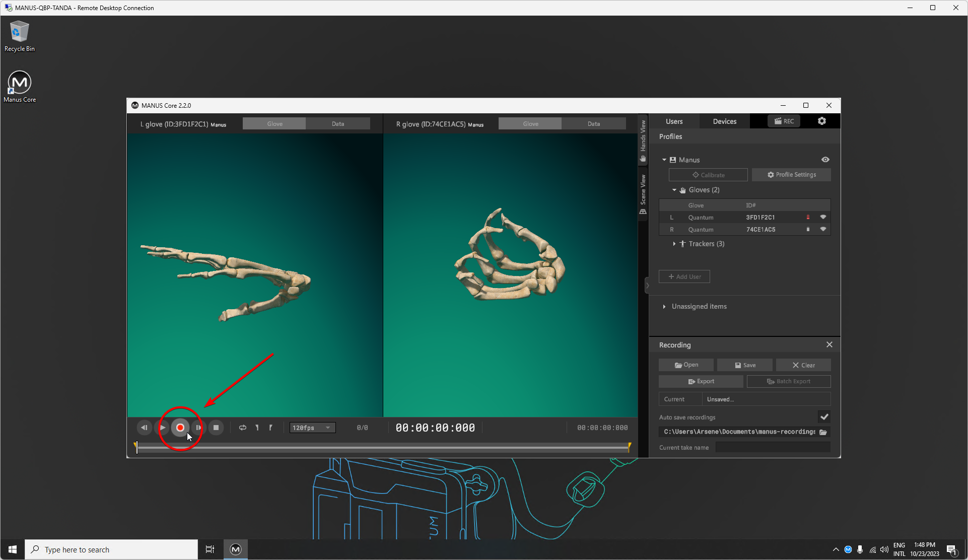The image size is (968, 560).
Task: Switch to the Devices tab
Action: (x=724, y=121)
